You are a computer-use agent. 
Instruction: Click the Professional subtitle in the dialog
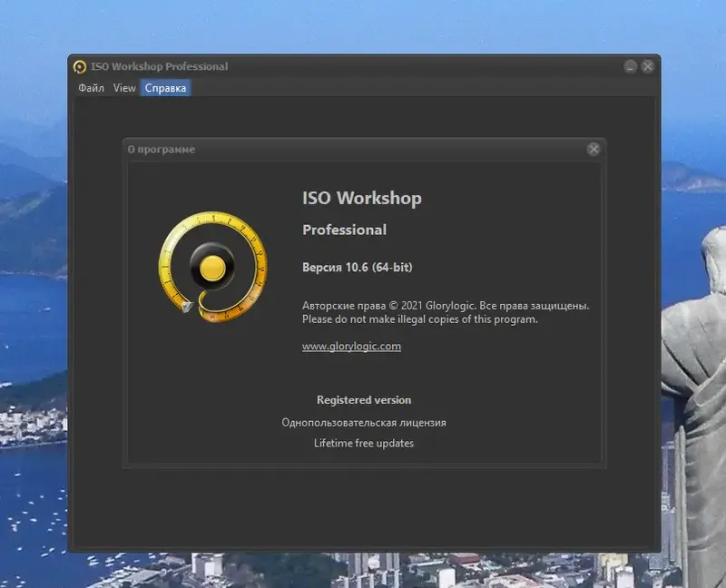344,230
